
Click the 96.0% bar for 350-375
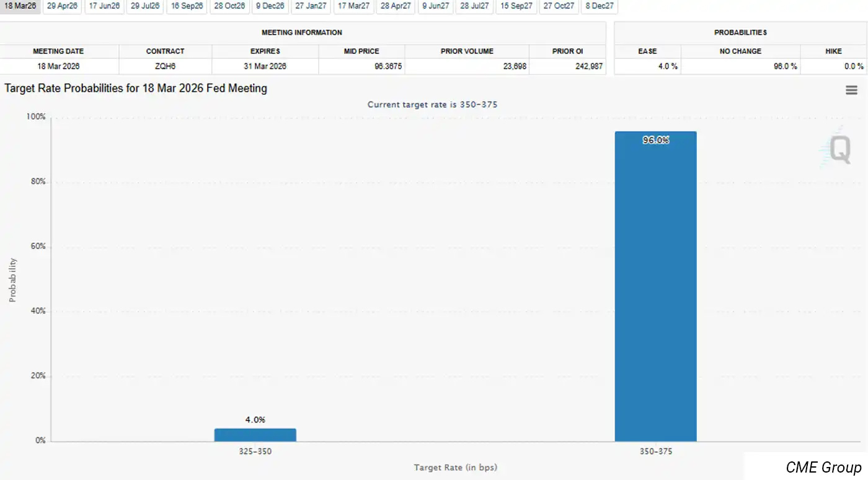655,286
